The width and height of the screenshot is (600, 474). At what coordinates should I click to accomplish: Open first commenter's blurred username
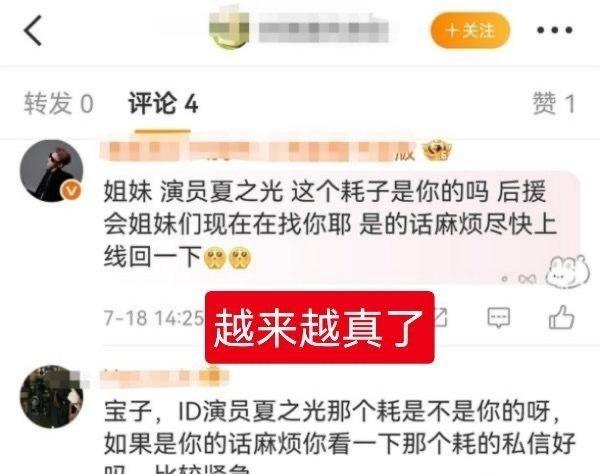[258, 151]
